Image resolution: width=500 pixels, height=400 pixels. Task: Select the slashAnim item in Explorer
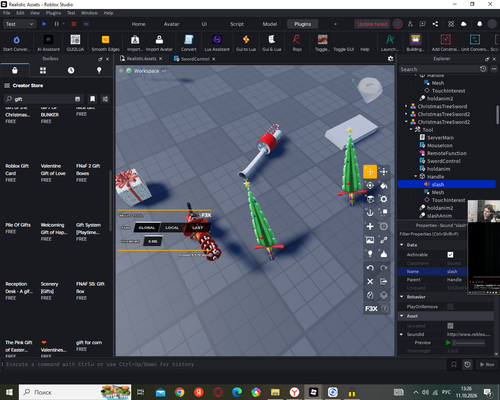pos(439,216)
